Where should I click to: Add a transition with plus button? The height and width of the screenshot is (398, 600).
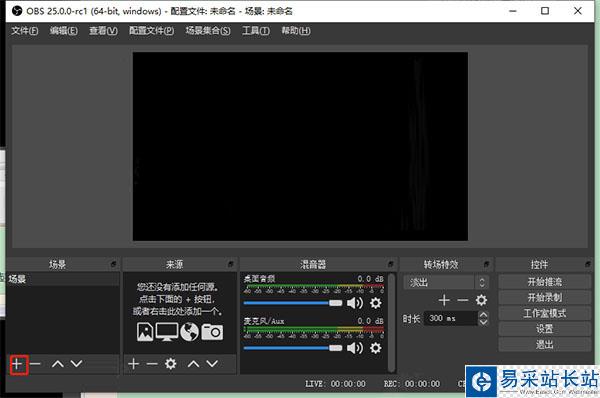point(444,300)
